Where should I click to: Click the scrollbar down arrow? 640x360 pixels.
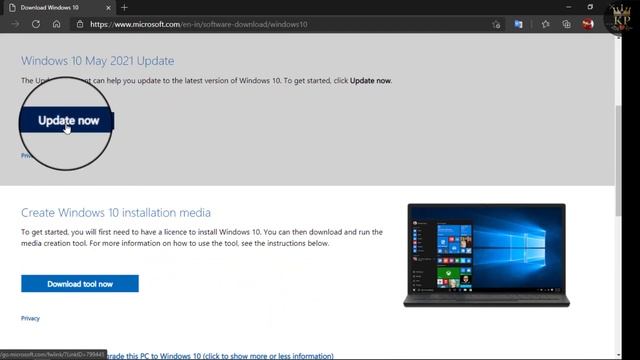[x=618, y=356]
